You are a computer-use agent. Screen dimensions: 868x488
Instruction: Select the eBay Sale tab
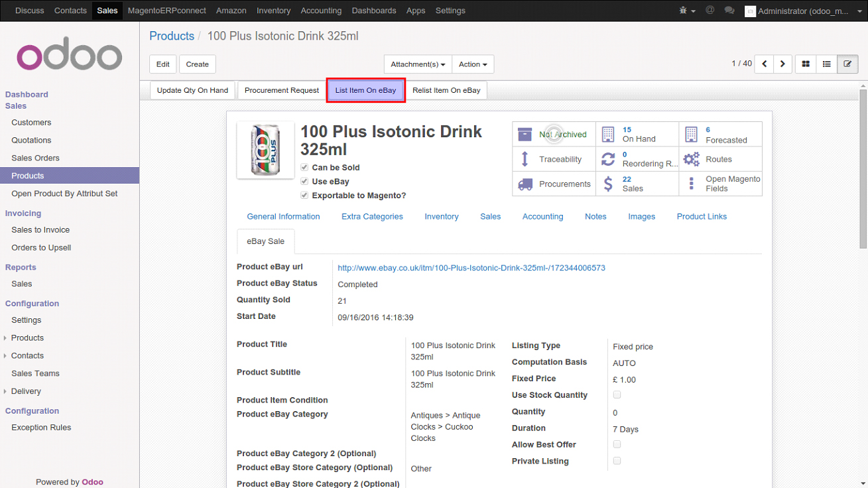click(x=265, y=241)
